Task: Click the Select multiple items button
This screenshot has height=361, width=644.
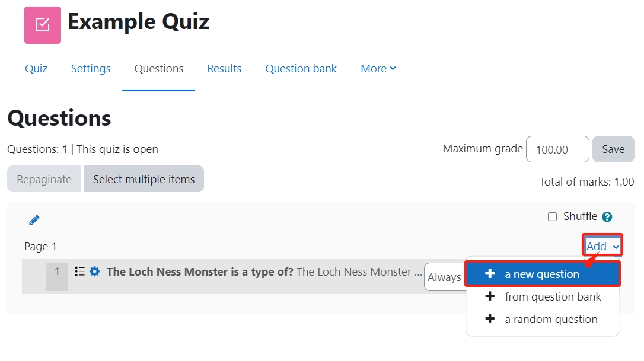Action: (x=144, y=179)
